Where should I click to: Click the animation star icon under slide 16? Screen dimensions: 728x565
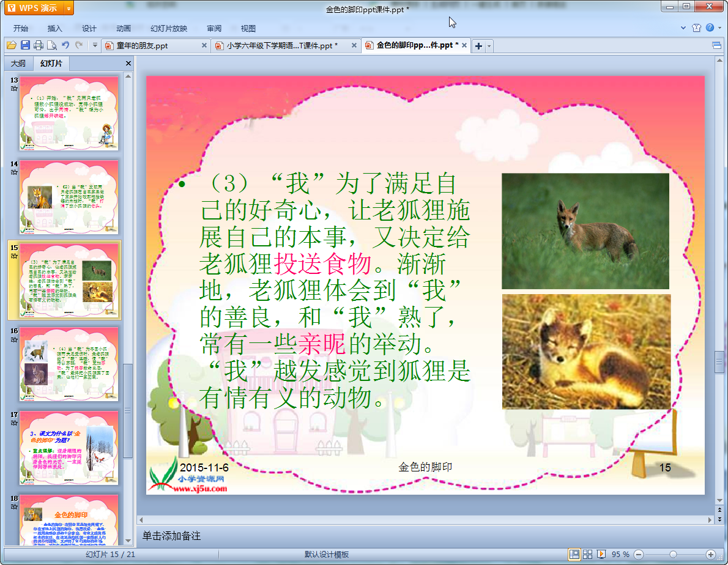[14, 339]
